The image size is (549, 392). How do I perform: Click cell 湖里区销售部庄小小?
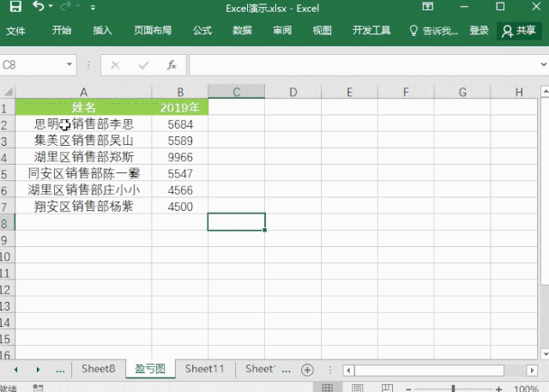pos(83,190)
